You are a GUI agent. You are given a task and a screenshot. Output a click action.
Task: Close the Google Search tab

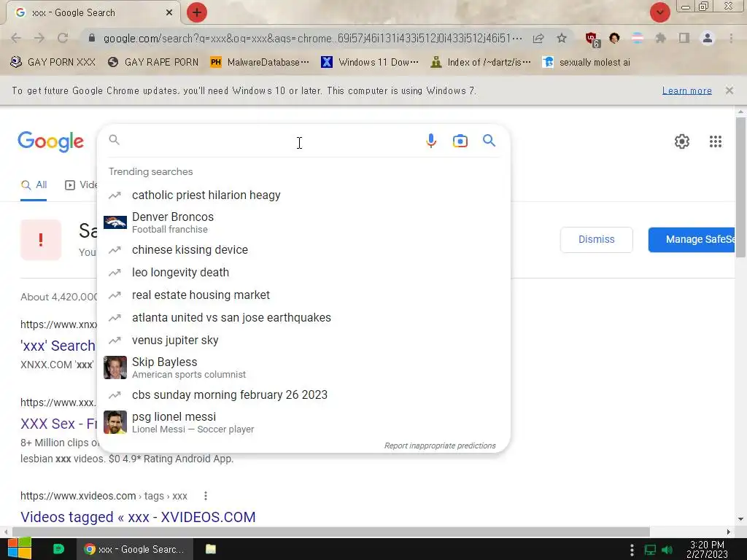(169, 12)
